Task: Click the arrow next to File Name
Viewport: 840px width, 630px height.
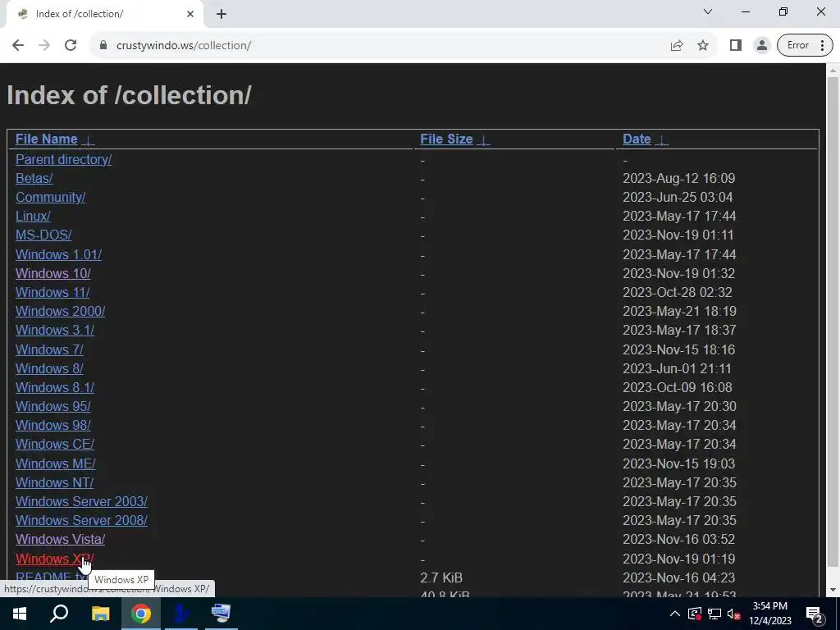Action: [x=88, y=140]
